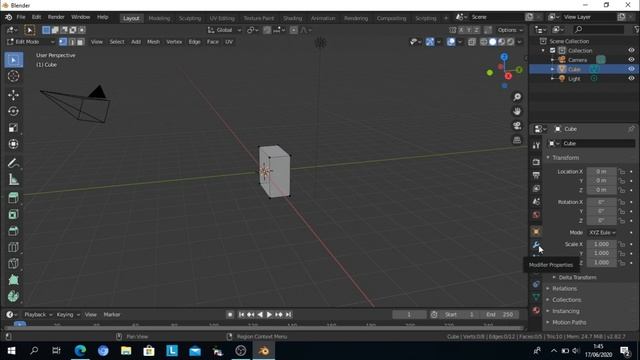
Task: Open Render Properties tab
Action: click(x=536, y=162)
